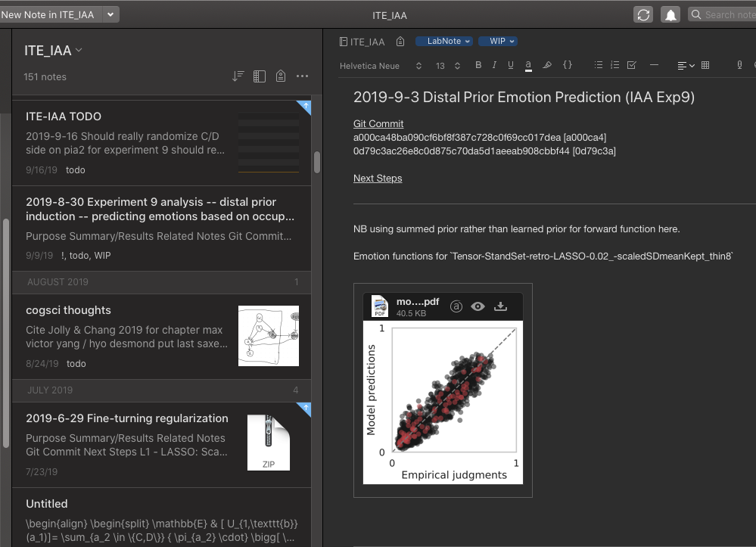Create a bulleted list

[599, 65]
